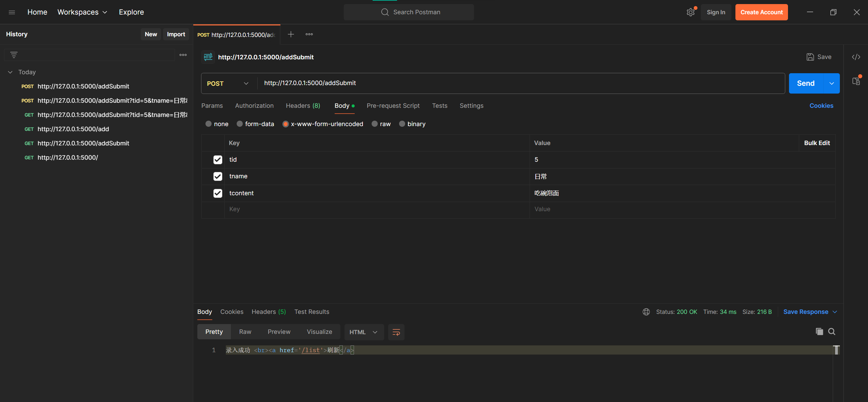Open the Cookies link
This screenshot has height=402, width=868.
(821, 106)
